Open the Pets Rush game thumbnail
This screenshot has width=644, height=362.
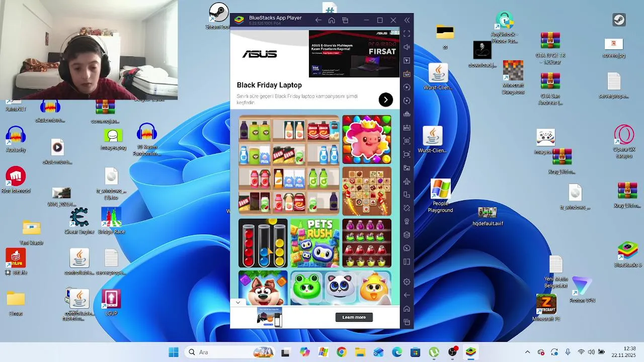click(315, 243)
